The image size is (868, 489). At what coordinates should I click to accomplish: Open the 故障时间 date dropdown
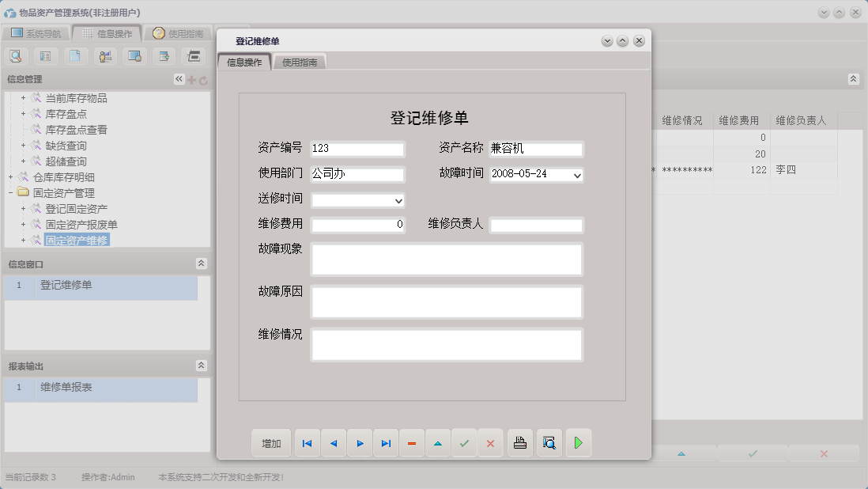(576, 175)
